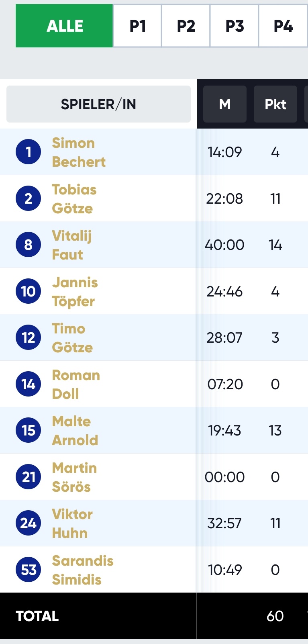Sort by the SPIELER/IN column header
The image size is (308, 644).
(98, 104)
